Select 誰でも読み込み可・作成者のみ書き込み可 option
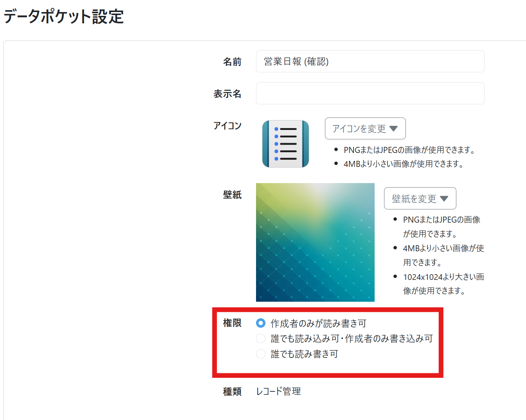The height and width of the screenshot is (420, 526). click(x=261, y=339)
